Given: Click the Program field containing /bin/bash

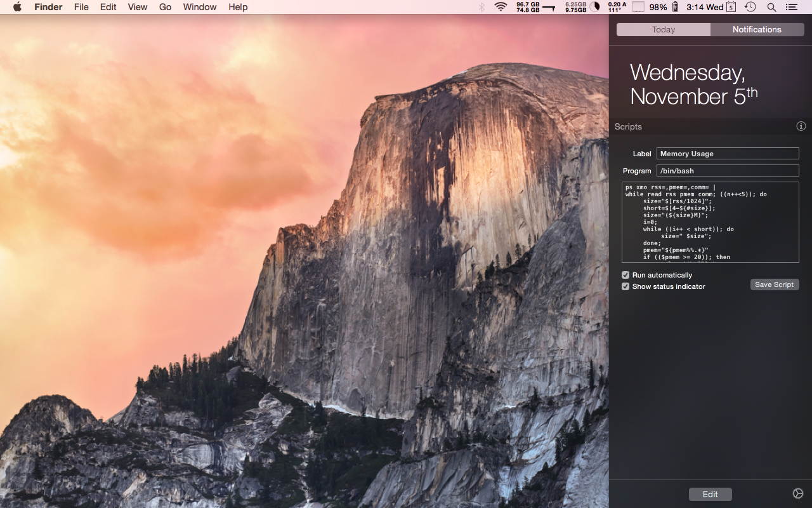Looking at the screenshot, I should (728, 171).
